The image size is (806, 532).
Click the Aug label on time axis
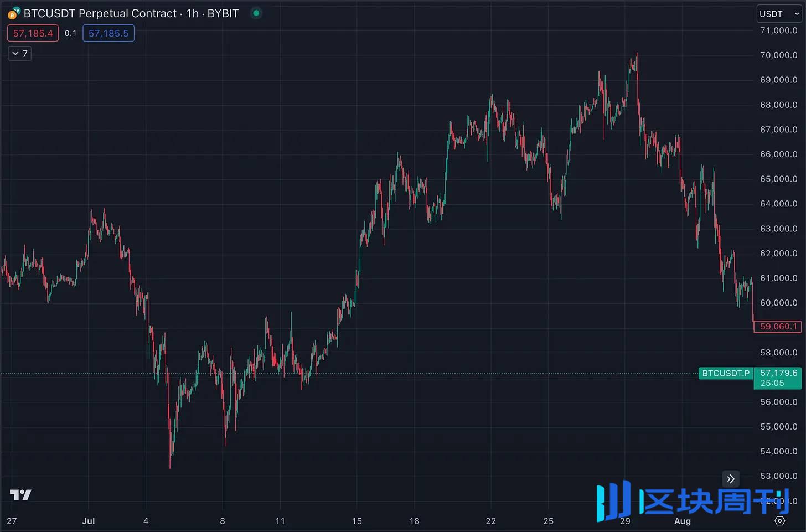(682, 521)
